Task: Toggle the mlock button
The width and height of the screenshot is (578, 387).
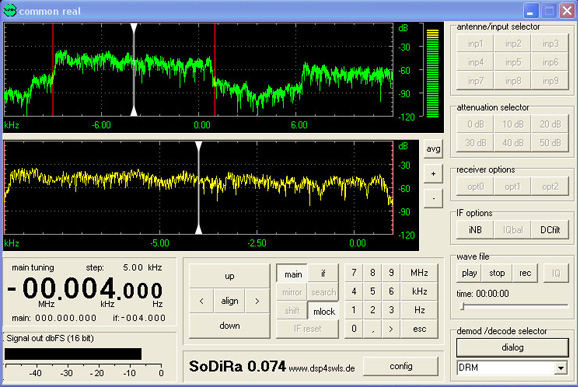Action: [324, 311]
